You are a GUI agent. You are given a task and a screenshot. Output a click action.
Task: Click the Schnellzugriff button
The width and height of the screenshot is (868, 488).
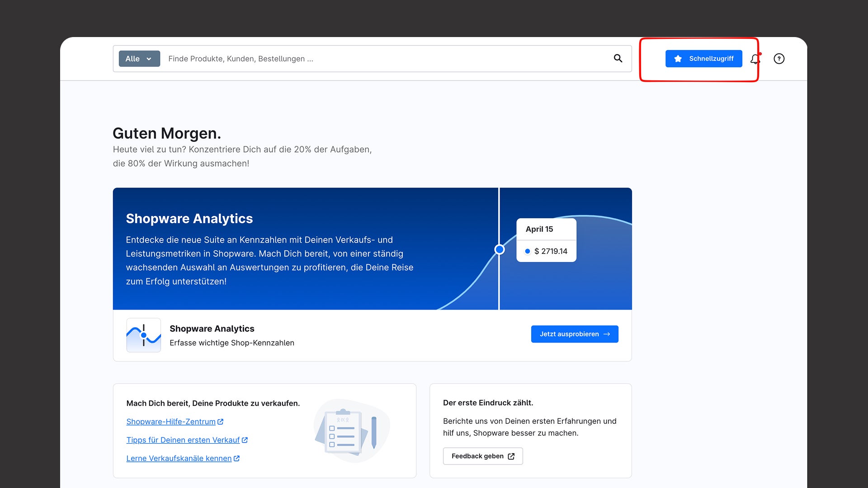tap(704, 59)
